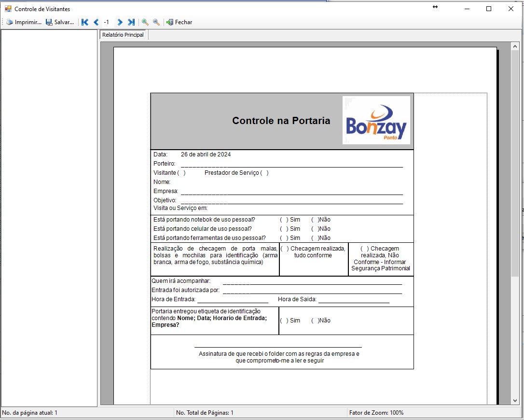Viewport: 524px width, 420px height.
Task: Click the Salvar floppy disk icon
Action: pos(49,22)
